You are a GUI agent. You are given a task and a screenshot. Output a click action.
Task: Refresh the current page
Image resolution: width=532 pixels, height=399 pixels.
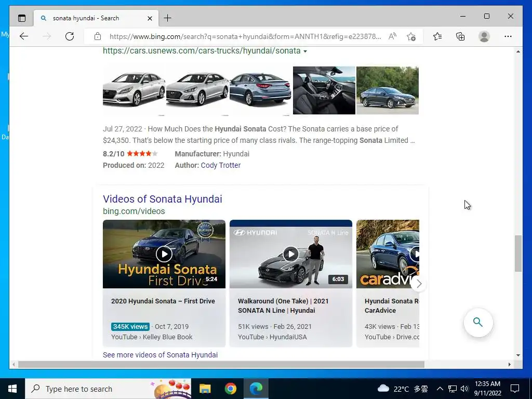click(x=70, y=36)
